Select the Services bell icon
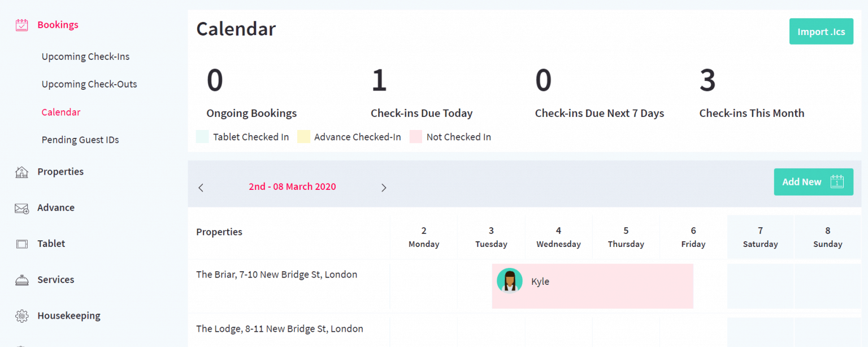Image resolution: width=868 pixels, height=347 pixels. point(21,279)
